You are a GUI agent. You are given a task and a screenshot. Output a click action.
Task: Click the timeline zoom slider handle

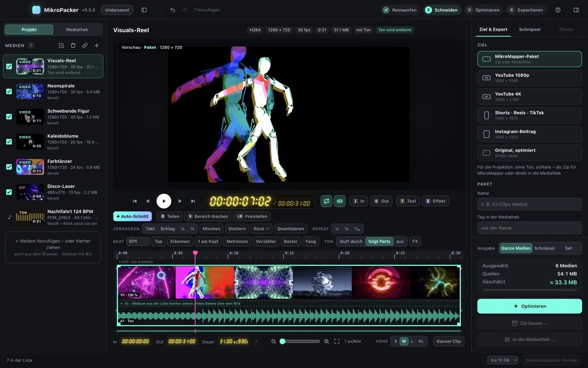point(283,342)
